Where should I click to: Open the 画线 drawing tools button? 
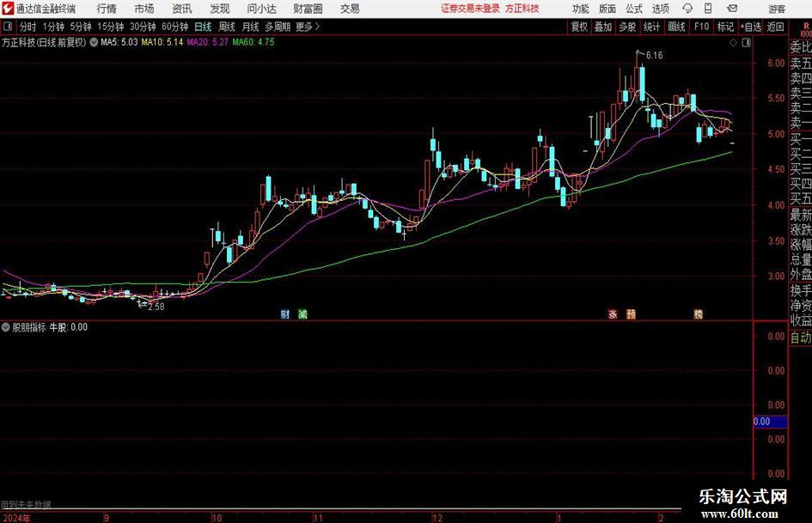click(676, 27)
